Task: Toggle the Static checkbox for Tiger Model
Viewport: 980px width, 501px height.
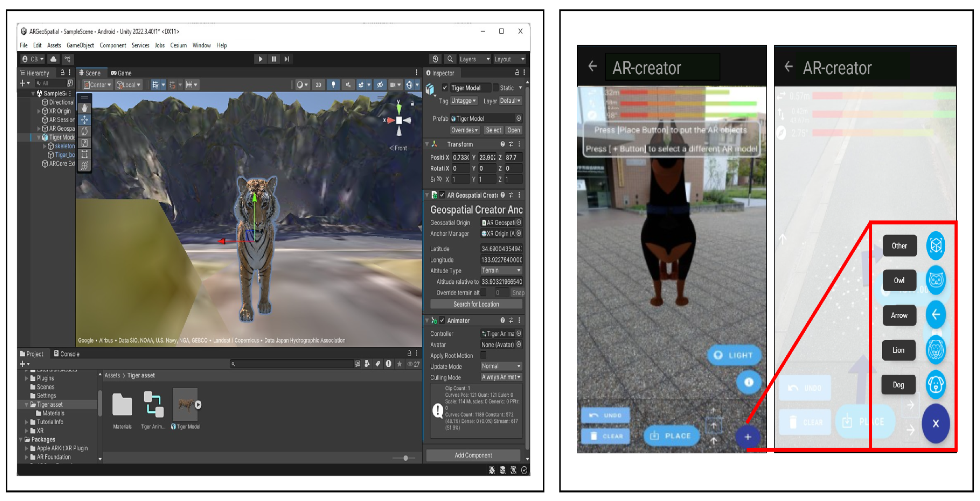Action: pos(495,88)
